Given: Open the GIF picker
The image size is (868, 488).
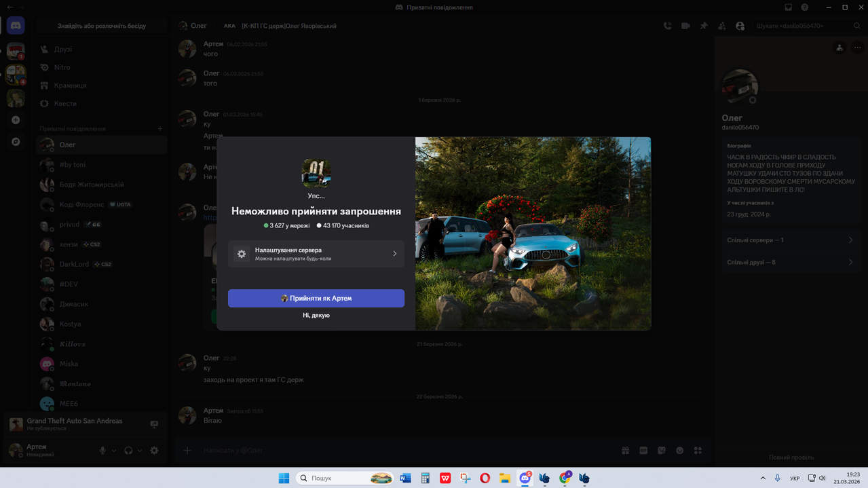Looking at the screenshot, I should coord(643,450).
